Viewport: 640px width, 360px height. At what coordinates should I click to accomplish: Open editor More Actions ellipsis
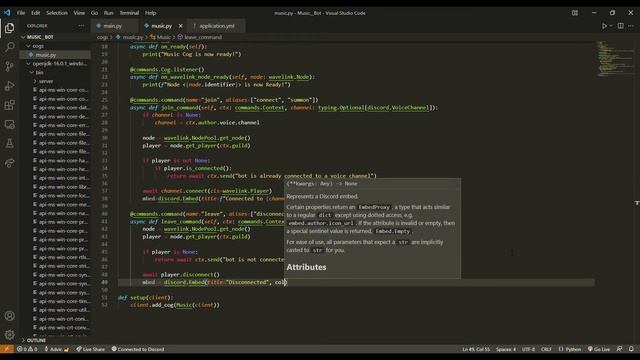pos(631,26)
